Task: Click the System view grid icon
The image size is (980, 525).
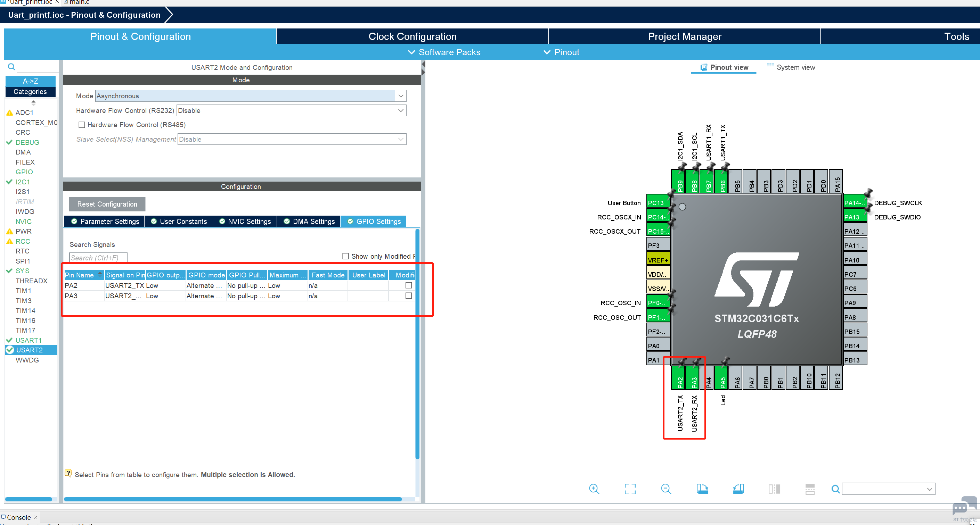Action: tap(770, 67)
